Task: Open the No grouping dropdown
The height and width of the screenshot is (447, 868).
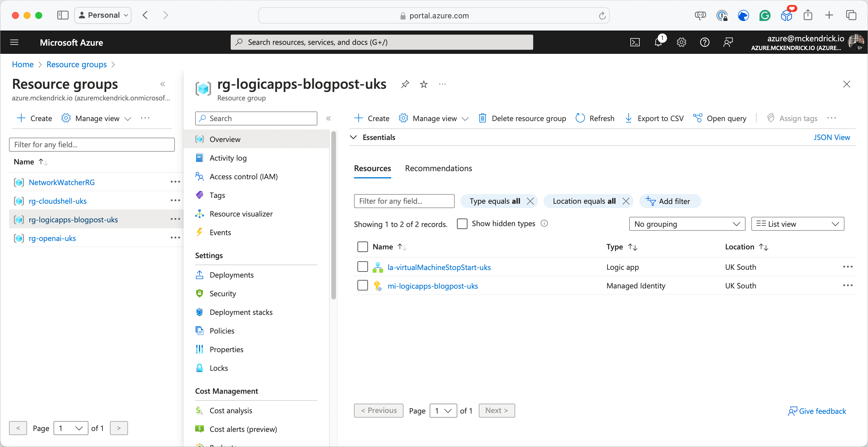Action: 687,224
